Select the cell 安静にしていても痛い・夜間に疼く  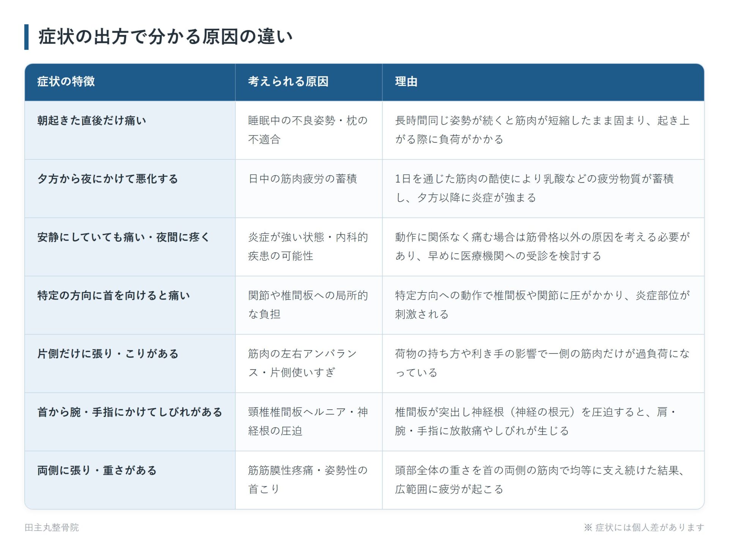tap(130, 247)
